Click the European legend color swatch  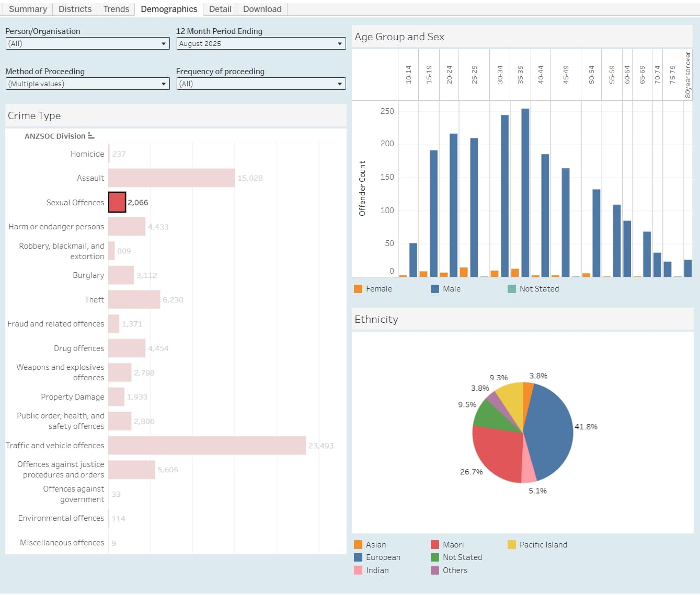click(358, 558)
